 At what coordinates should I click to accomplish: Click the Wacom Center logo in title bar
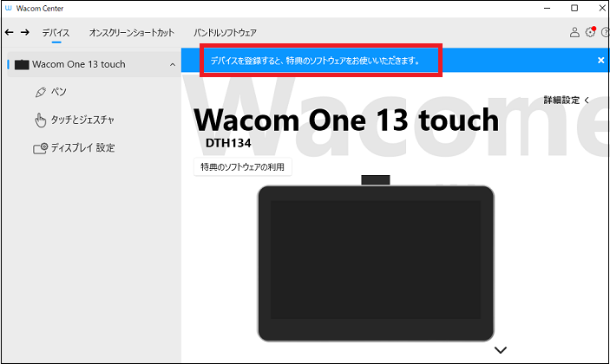[8, 8]
